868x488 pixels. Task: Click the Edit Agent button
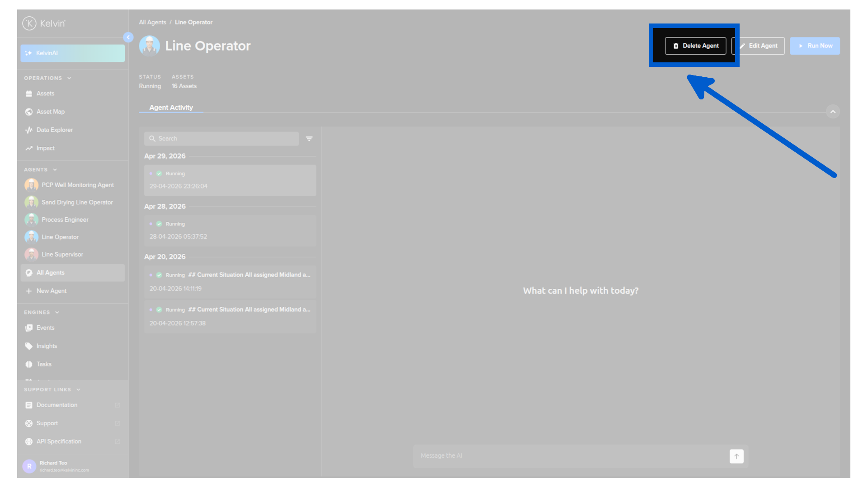(x=759, y=46)
